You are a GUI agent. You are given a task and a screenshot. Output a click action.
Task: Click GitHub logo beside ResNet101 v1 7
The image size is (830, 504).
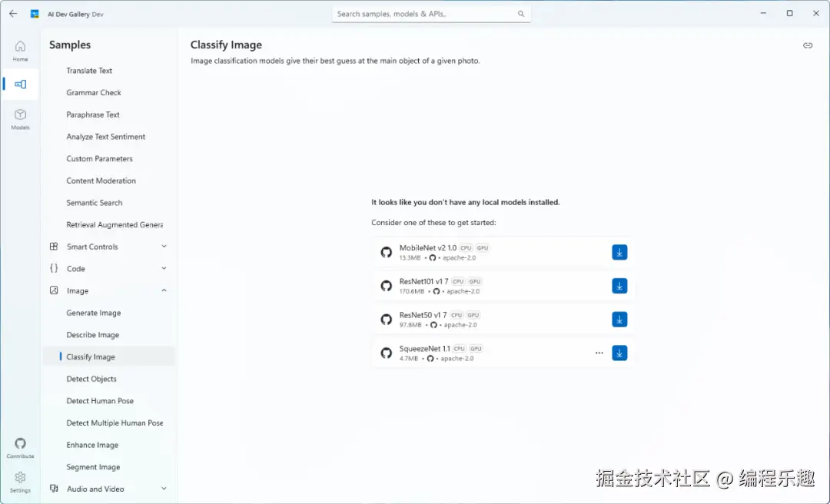click(387, 286)
